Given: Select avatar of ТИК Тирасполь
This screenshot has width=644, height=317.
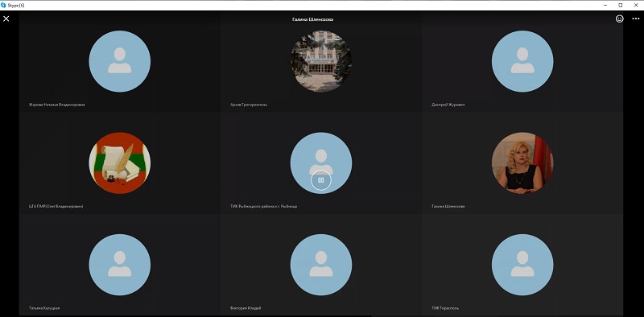Looking at the screenshot, I should pyautogui.click(x=522, y=265).
